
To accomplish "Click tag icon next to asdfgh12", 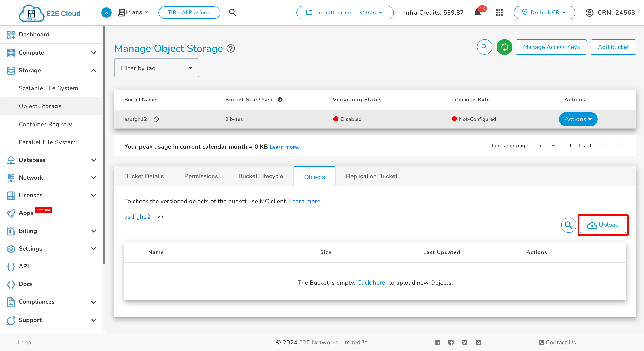I will pyautogui.click(x=157, y=119).
